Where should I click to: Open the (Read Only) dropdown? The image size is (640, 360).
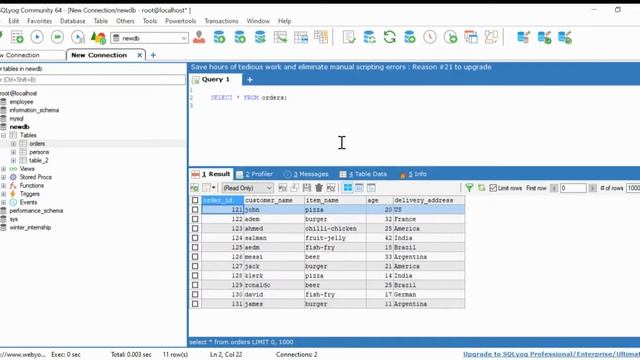pos(247,188)
